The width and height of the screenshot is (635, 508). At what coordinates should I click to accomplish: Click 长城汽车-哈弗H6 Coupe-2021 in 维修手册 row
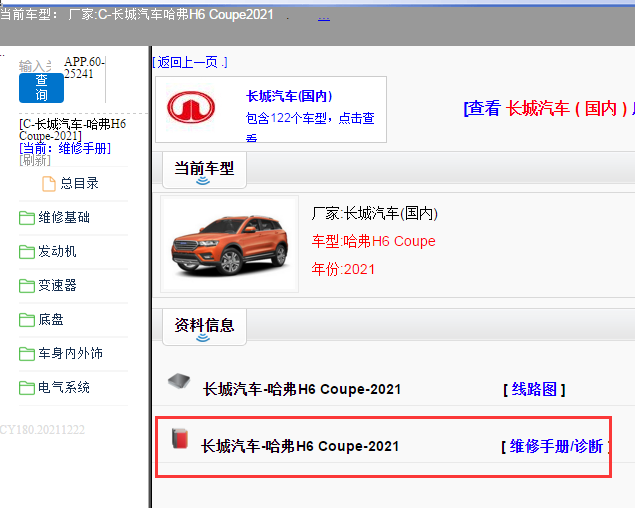tap(300, 446)
